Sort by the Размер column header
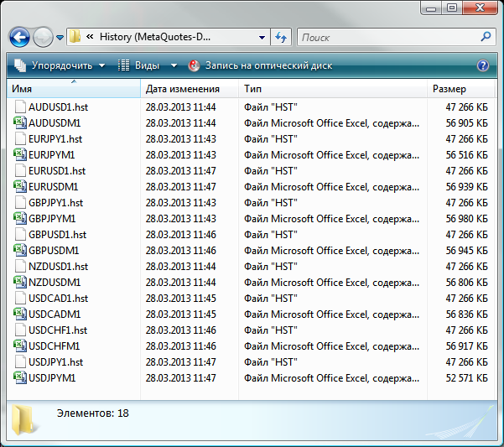504x447 pixels. (x=460, y=89)
